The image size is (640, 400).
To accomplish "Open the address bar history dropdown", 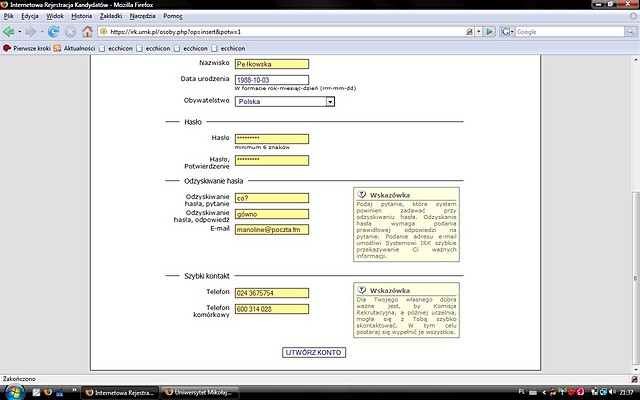I will coord(479,31).
